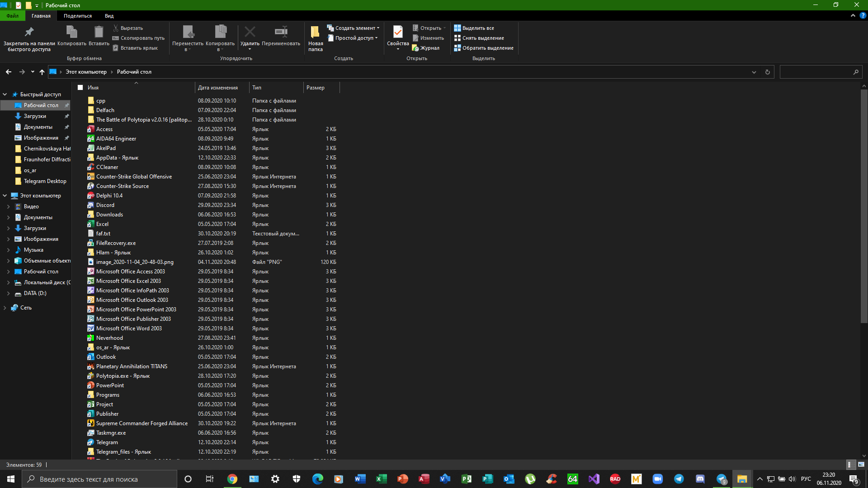Expand the Видео tree node

click(x=9, y=206)
